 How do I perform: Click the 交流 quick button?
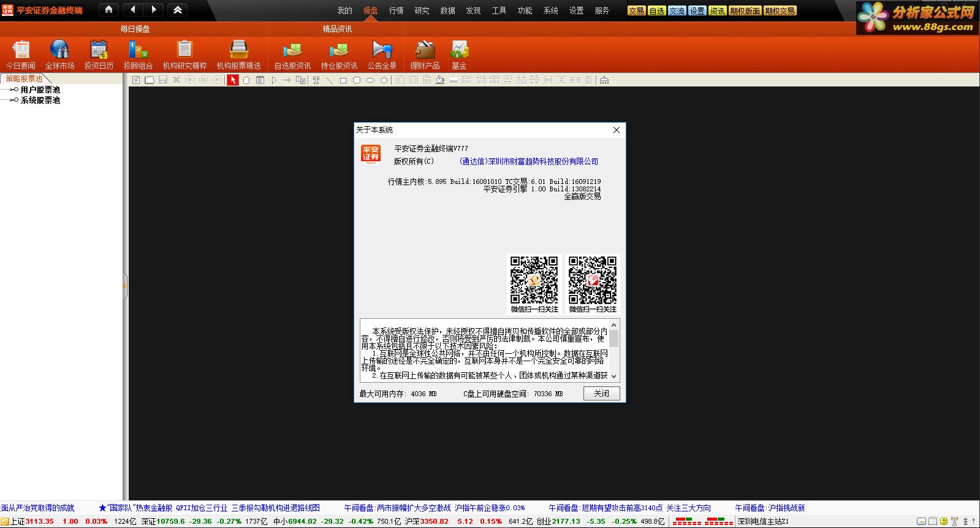[677, 11]
